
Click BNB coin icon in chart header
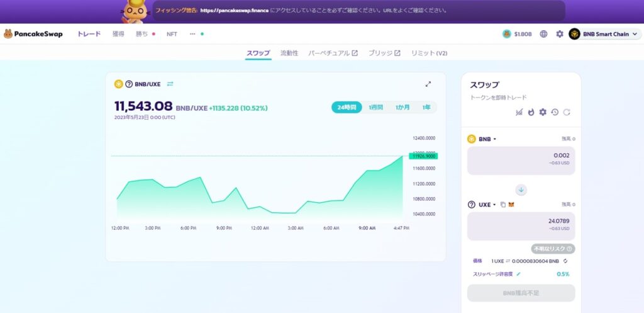[x=119, y=84]
